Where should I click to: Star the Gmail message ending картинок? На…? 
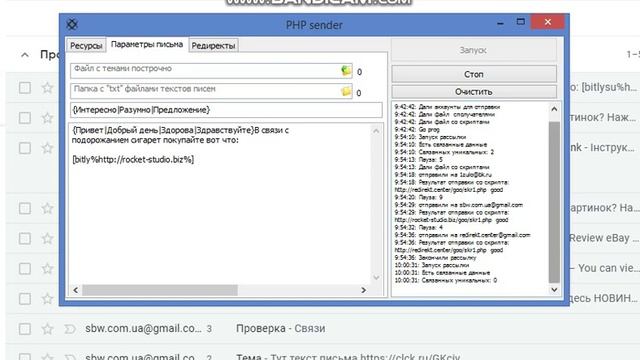pyautogui.click(x=47, y=208)
